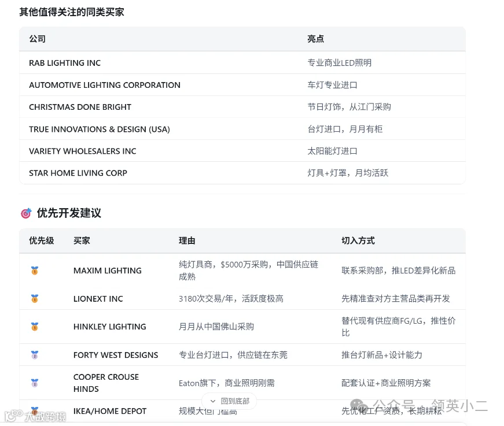Click the gold medal in HINKLEY LIGHTING row

click(35, 327)
